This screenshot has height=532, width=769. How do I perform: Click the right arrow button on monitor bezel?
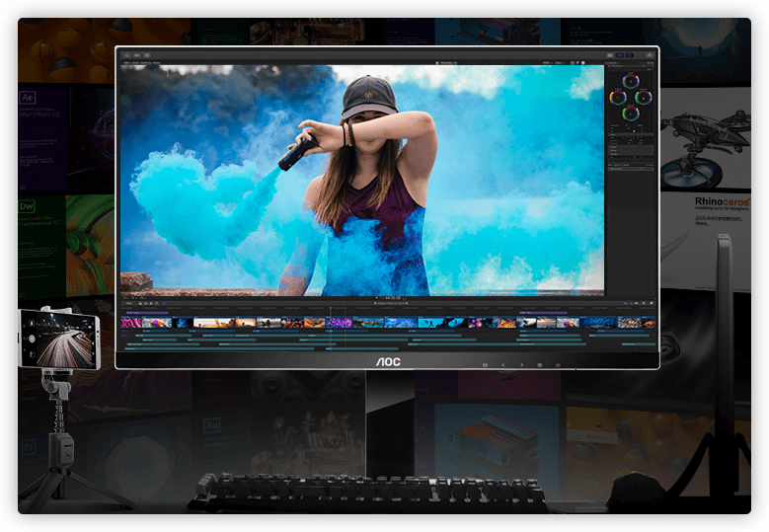click(x=521, y=365)
